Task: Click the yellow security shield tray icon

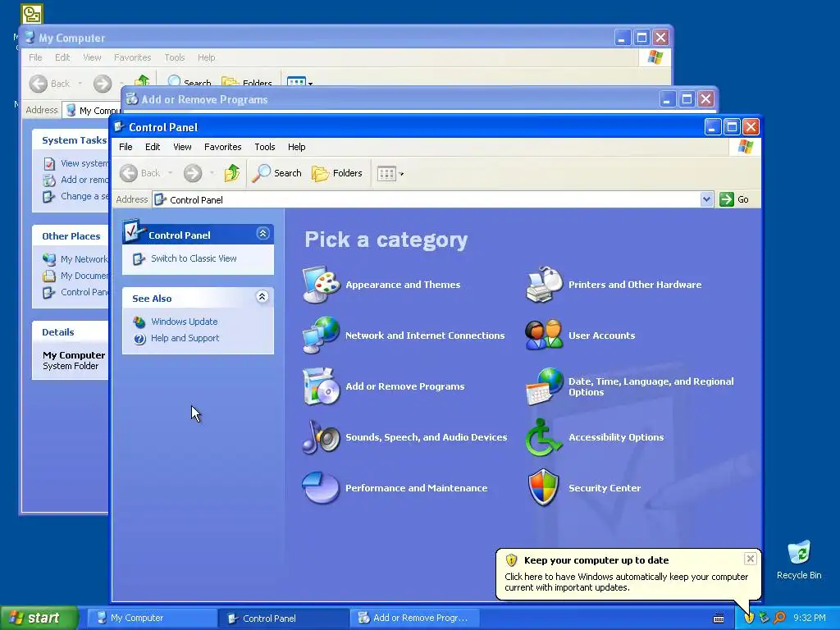Action: point(749,618)
